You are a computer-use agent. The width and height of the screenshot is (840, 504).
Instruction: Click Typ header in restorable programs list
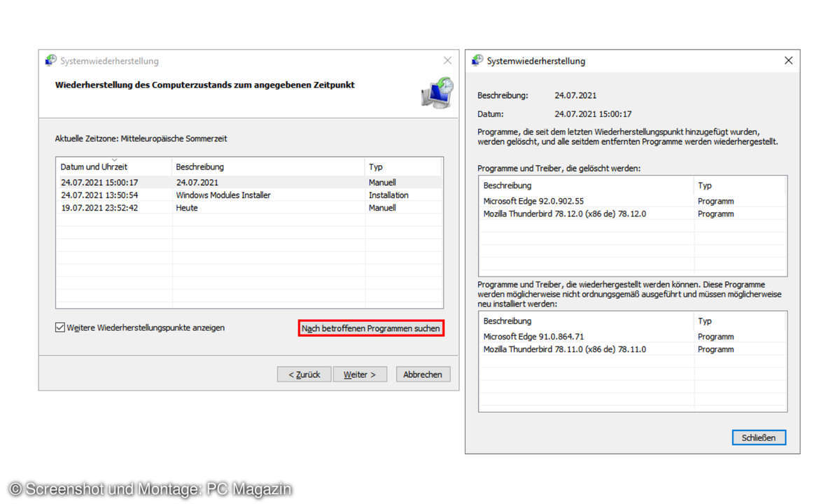click(740, 321)
